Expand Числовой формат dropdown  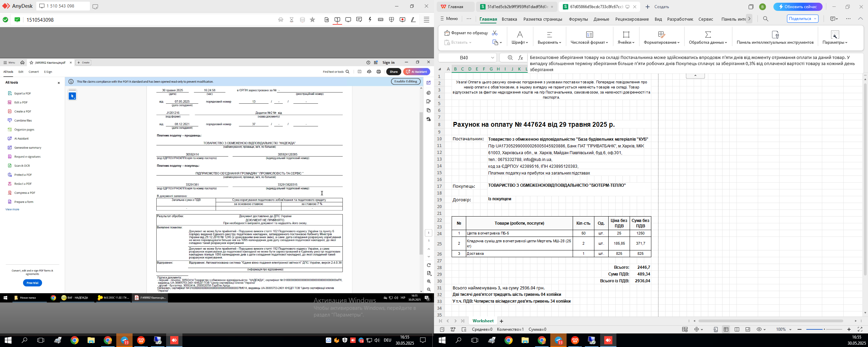(589, 38)
